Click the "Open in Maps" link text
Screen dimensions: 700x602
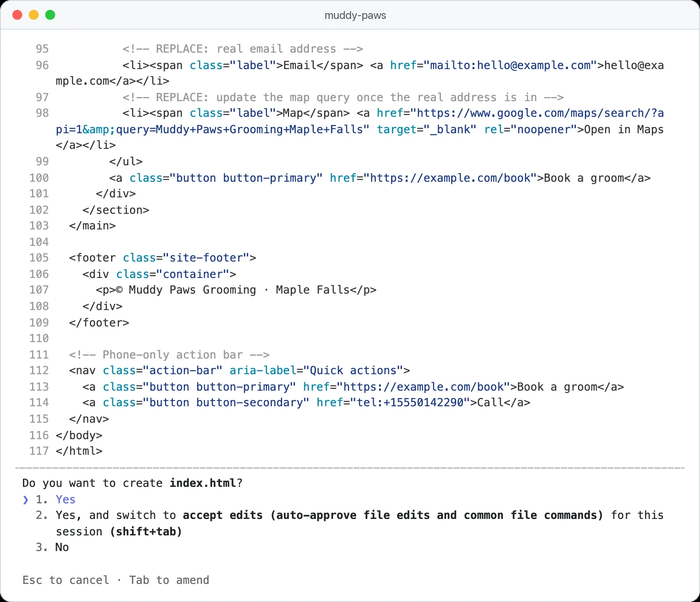click(624, 130)
